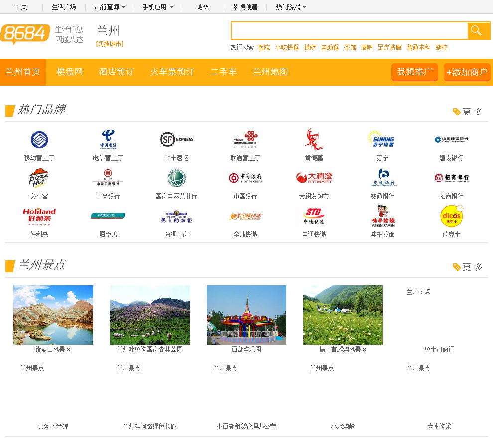493x448 pixels.
Task: Open 生活广场 in top bar
Action: (x=64, y=7)
